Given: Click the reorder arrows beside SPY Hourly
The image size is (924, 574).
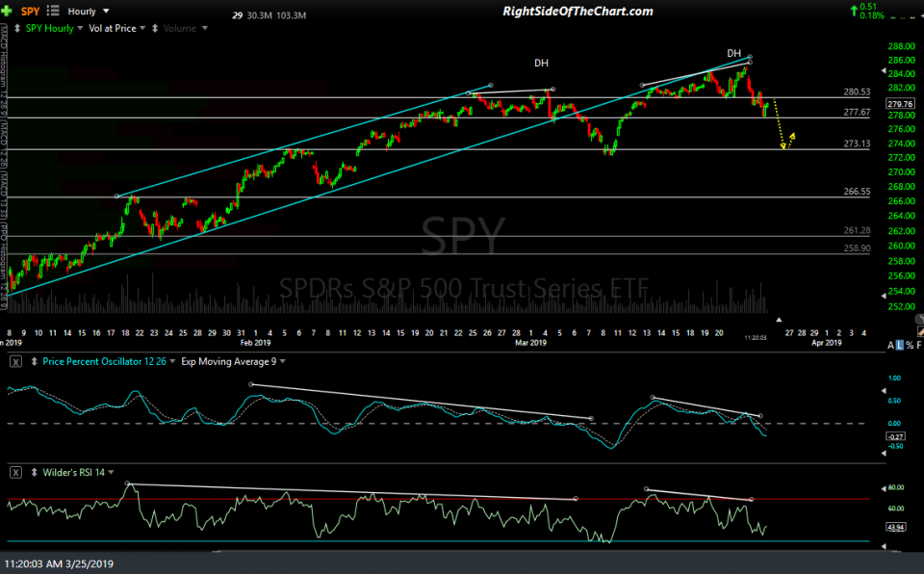Looking at the screenshot, I should [x=17, y=27].
